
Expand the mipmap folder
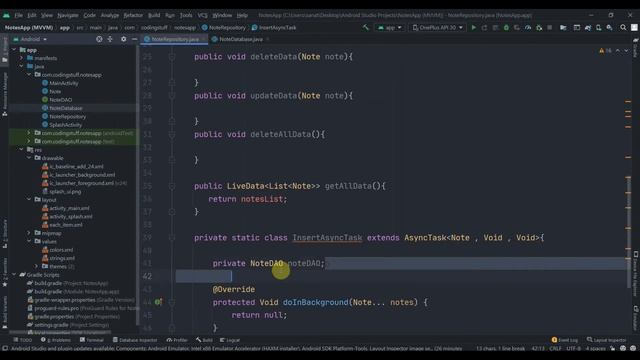[x=29, y=233]
